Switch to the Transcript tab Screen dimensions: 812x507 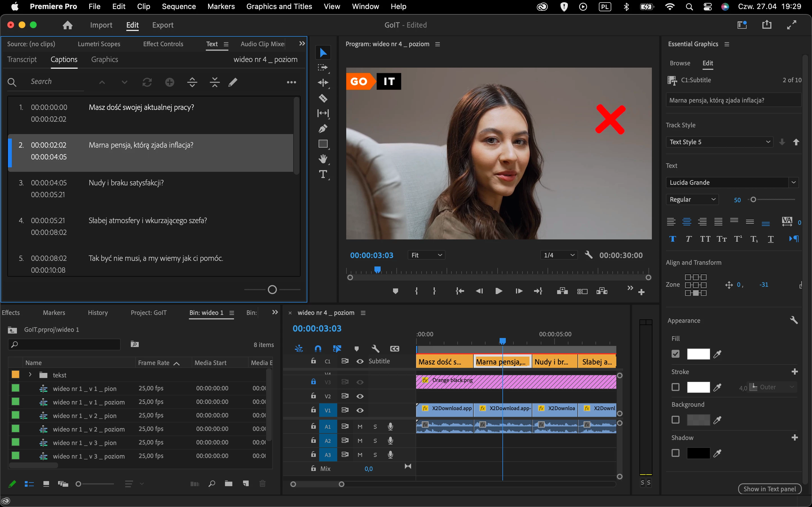point(22,59)
